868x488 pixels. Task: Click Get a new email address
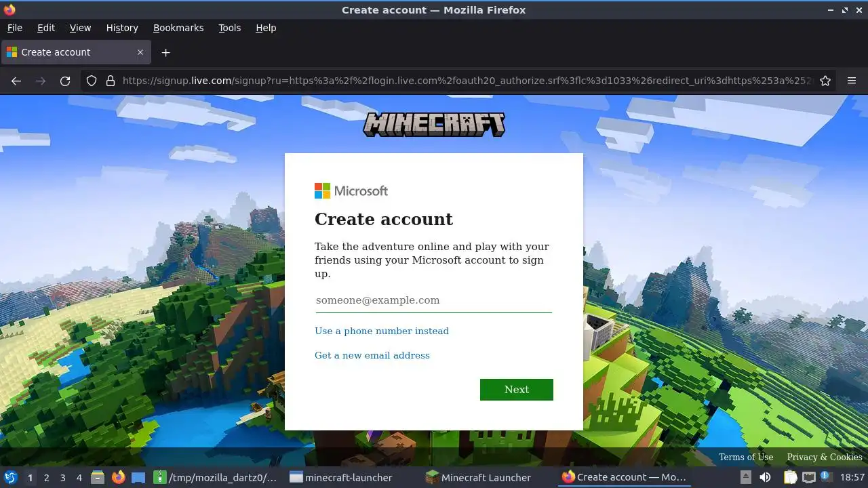click(372, 355)
